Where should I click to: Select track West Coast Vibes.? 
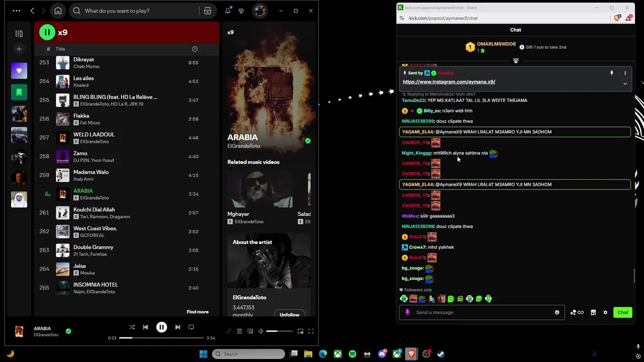[x=126, y=231]
